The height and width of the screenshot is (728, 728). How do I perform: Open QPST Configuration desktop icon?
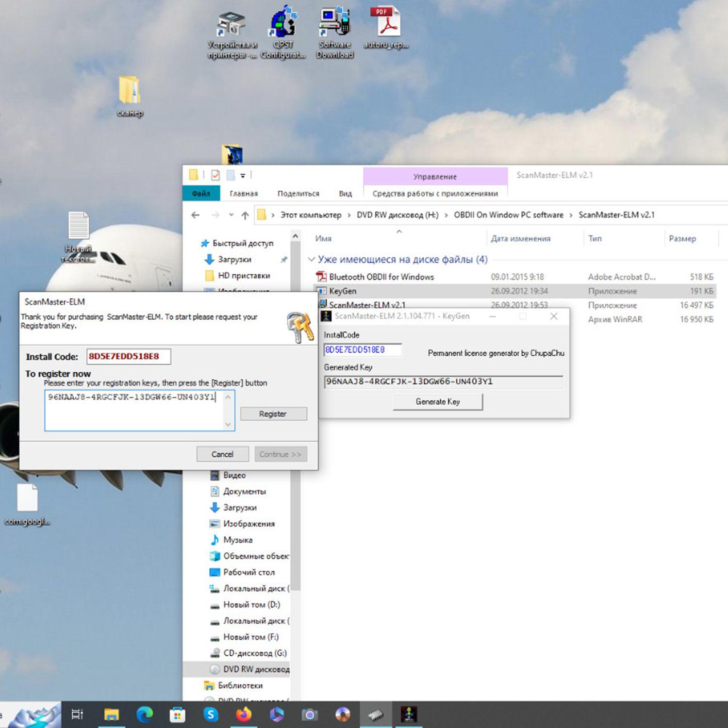(x=283, y=34)
